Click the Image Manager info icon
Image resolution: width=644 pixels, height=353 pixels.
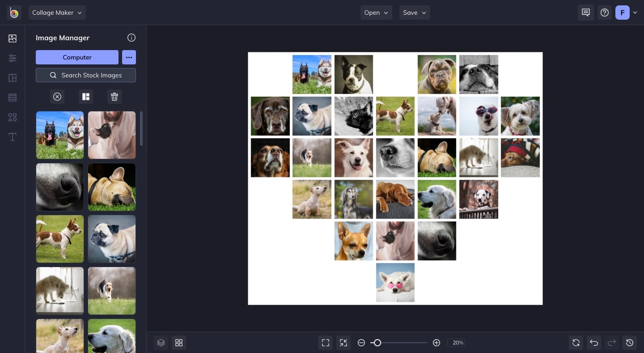(x=131, y=38)
